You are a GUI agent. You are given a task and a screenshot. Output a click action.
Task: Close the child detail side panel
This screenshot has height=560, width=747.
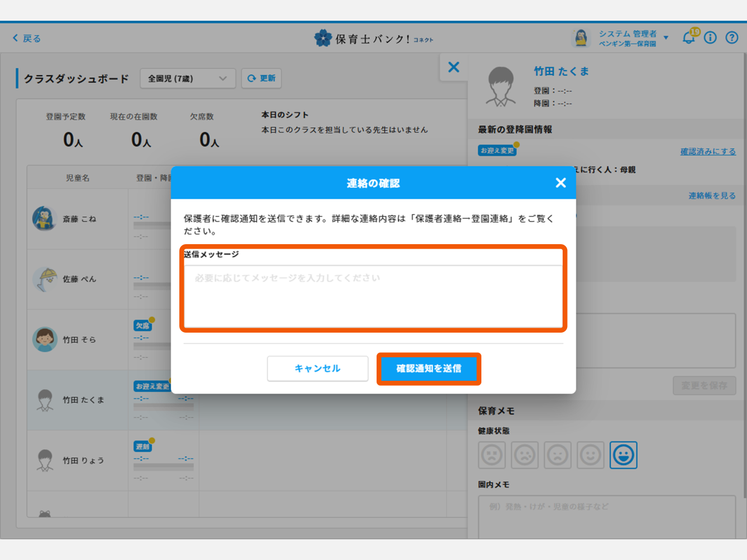[x=454, y=67]
